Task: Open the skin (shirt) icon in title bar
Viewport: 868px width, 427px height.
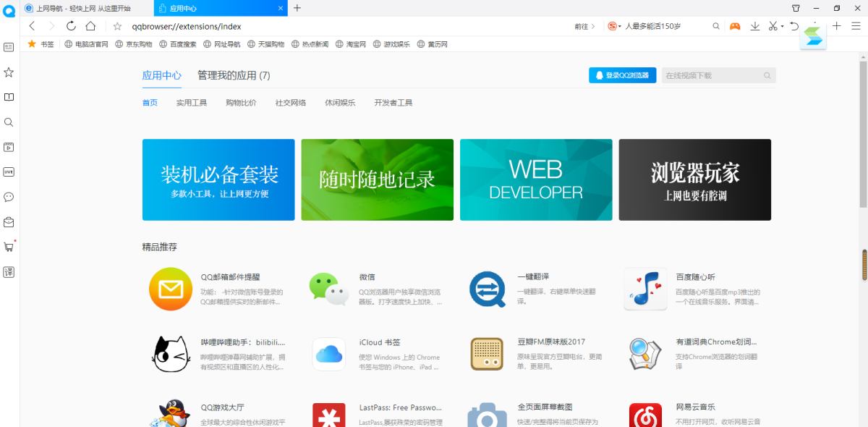Action: (796, 8)
